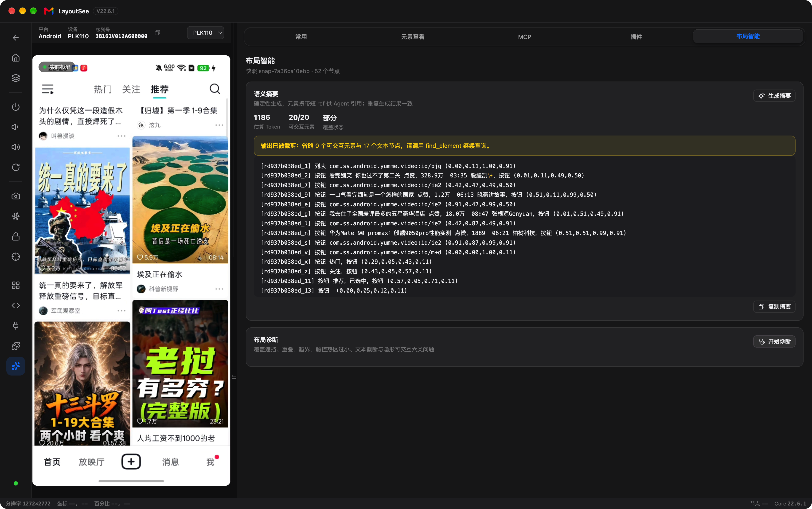Click the rd937b038ed_n 华为Mate 90 line

(x=444, y=233)
